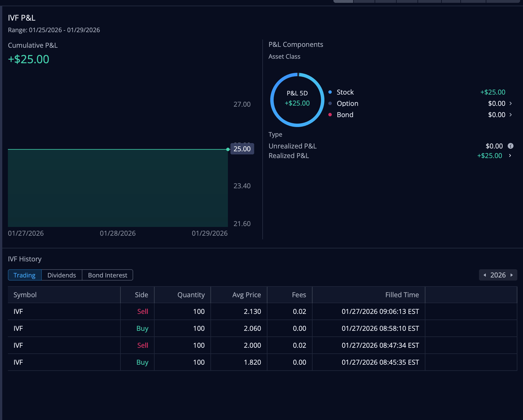Click the Stock legend blue dot
523x420 pixels.
click(330, 92)
